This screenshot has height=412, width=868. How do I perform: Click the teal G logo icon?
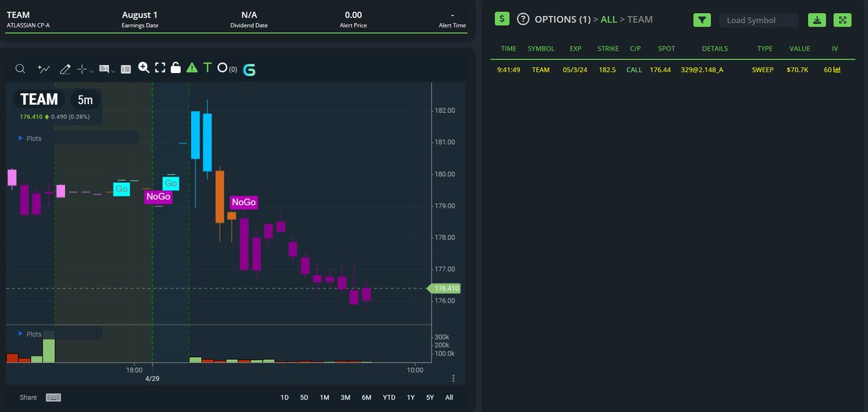click(249, 69)
